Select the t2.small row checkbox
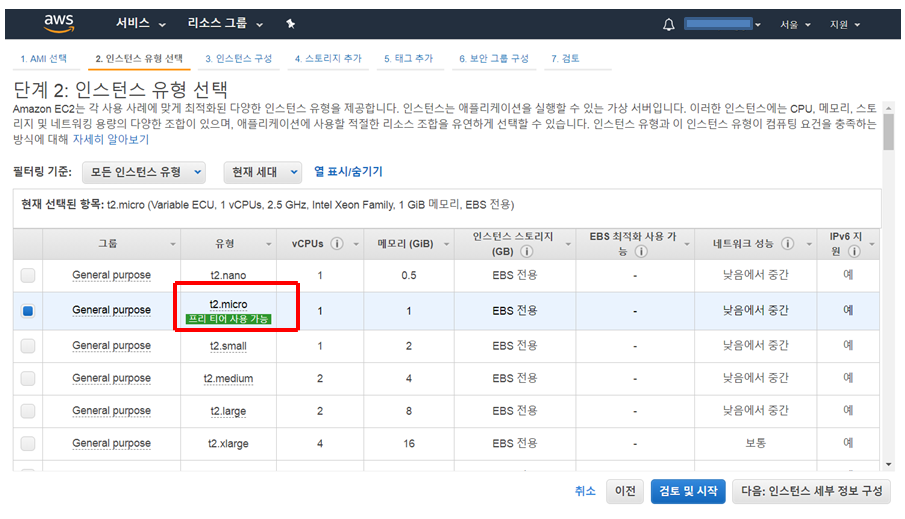Viewport: 905px width, 519px height. [28, 346]
